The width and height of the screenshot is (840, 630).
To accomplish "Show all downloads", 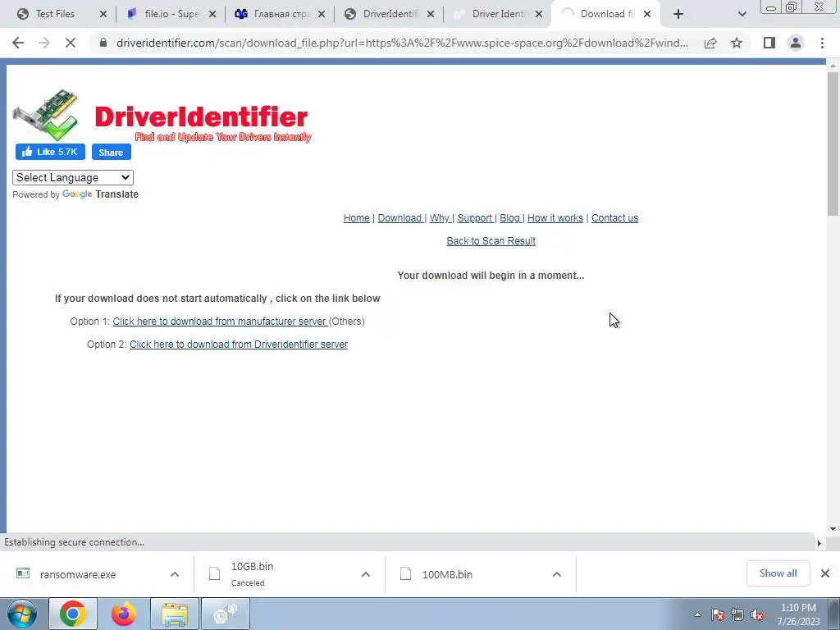I will point(778,573).
